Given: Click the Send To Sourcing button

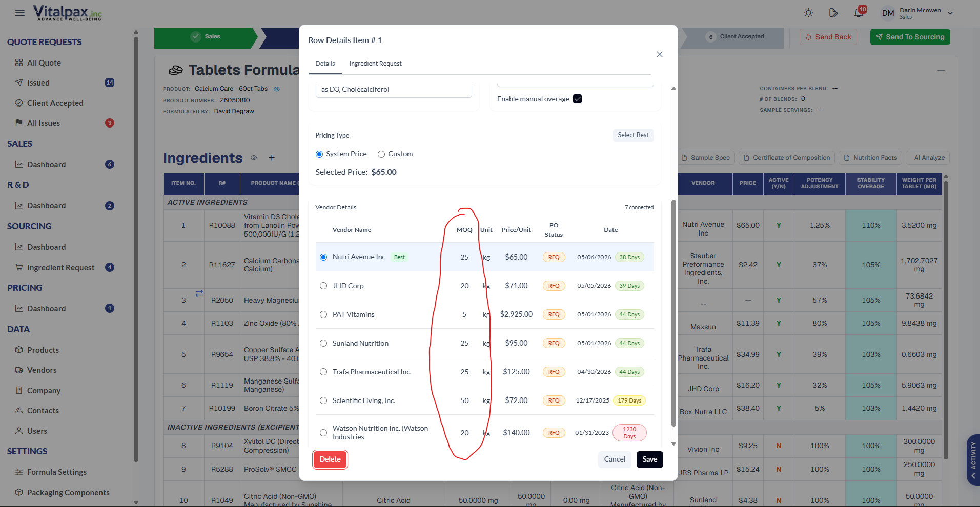Looking at the screenshot, I should click(910, 37).
